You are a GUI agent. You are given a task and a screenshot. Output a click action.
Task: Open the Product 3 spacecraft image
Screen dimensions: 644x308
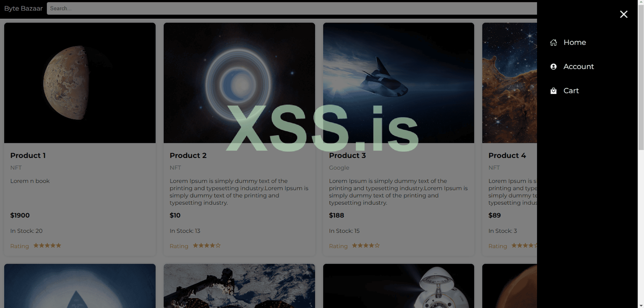click(399, 83)
